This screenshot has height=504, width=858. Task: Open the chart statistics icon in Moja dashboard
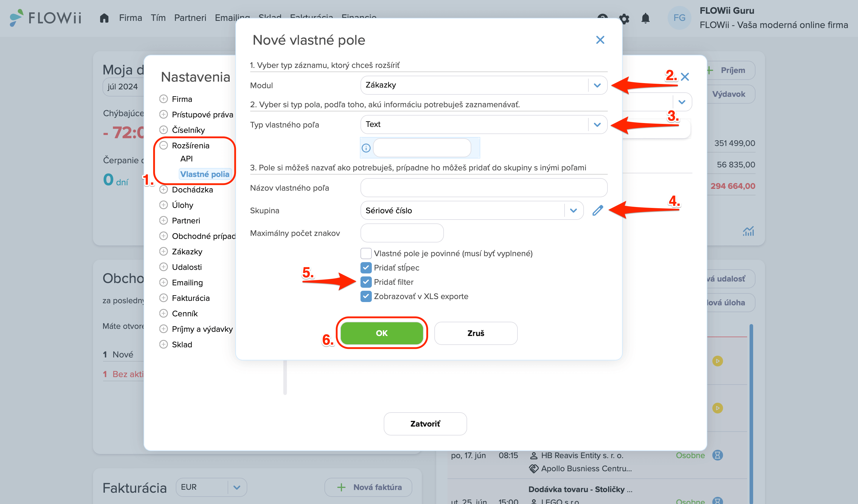(748, 231)
